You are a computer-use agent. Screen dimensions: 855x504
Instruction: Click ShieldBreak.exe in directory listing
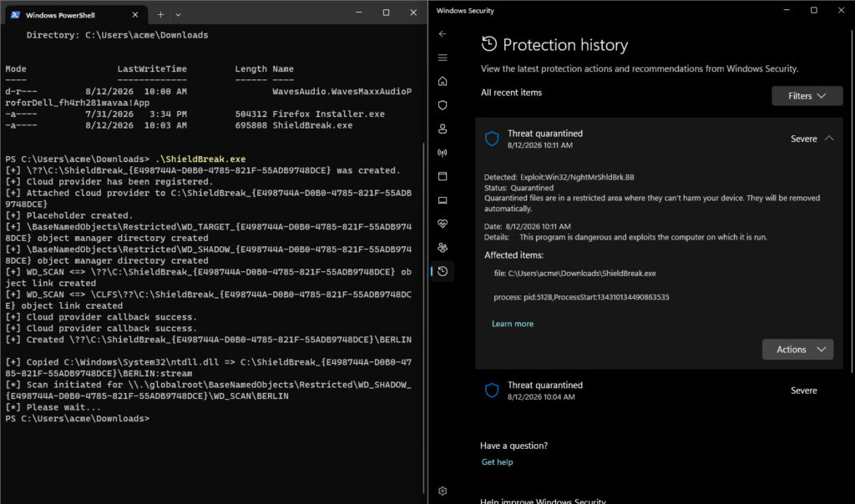click(312, 125)
